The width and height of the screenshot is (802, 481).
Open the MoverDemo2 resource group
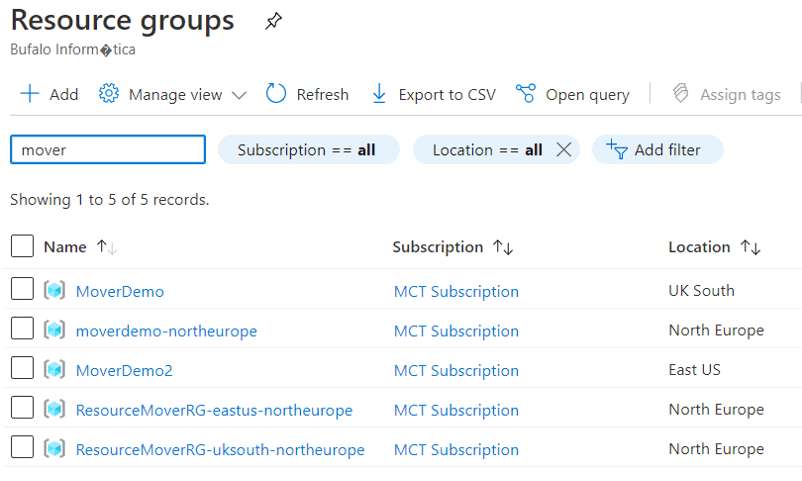coord(124,370)
